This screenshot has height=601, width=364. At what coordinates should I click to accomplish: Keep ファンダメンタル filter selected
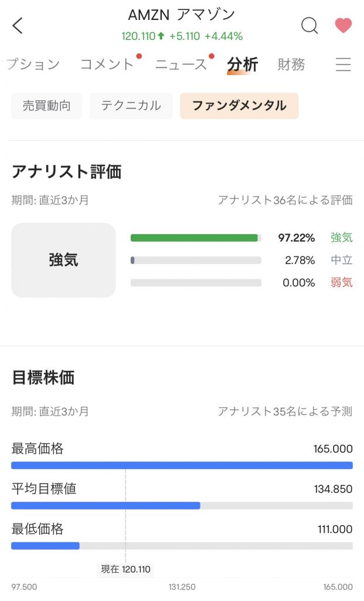(239, 106)
